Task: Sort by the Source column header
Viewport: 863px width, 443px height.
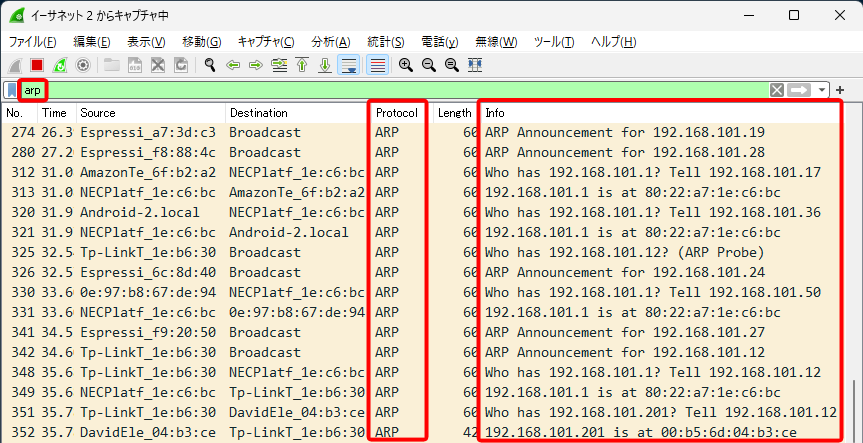Action: [151, 113]
